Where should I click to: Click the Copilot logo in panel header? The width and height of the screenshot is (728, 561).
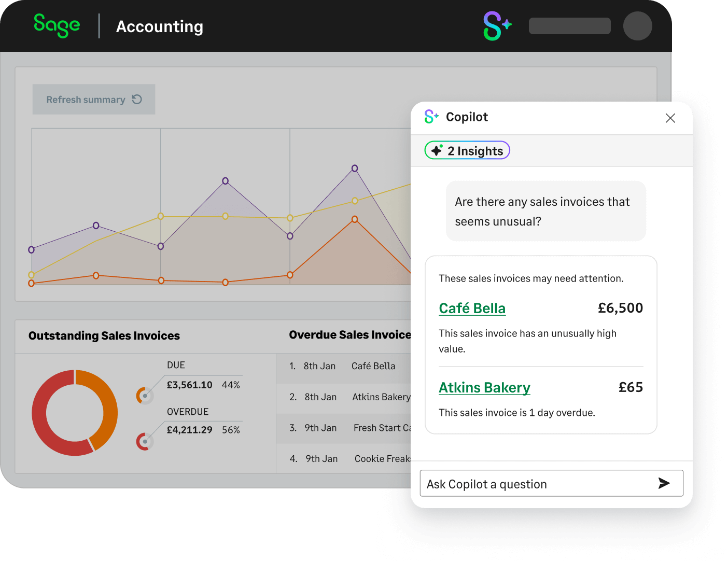coord(431,117)
